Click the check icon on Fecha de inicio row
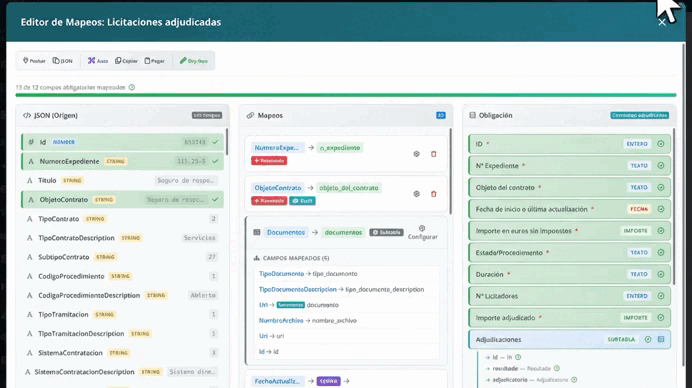The height and width of the screenshot is (388, 692). [661, 209]
